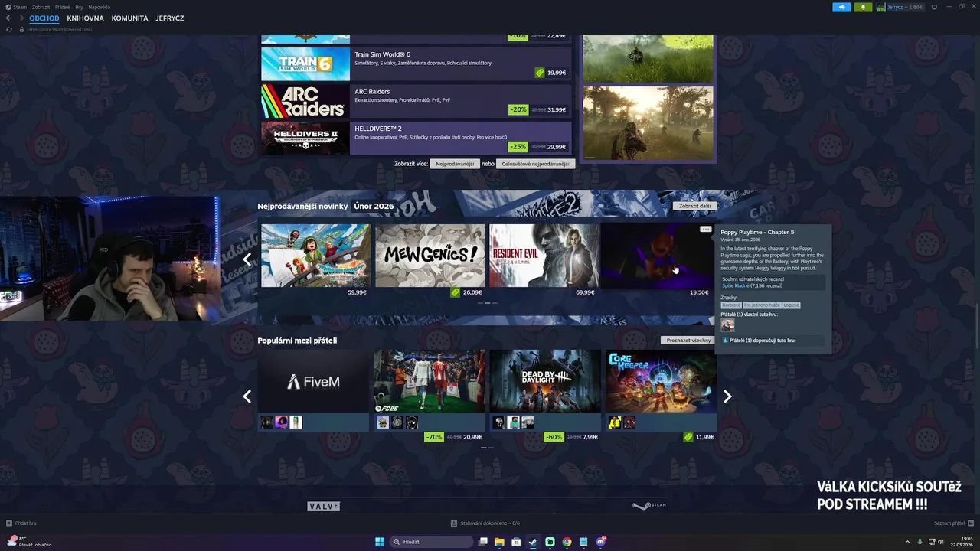Click the first friend avatar under FC 26
The image size is (980, 551).
click(383, 422)
